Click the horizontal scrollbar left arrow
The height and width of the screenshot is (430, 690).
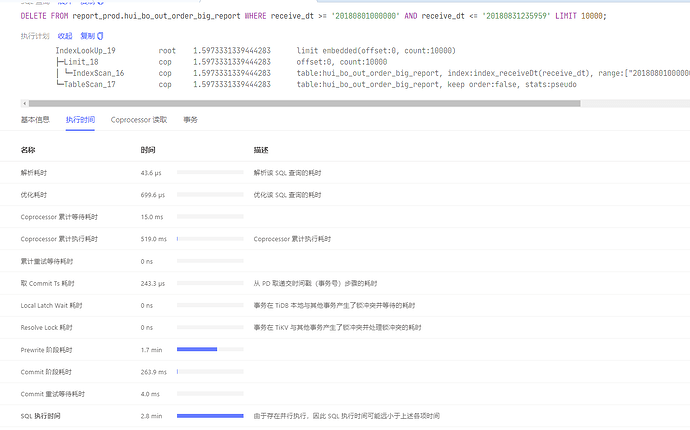pos(25,103)
